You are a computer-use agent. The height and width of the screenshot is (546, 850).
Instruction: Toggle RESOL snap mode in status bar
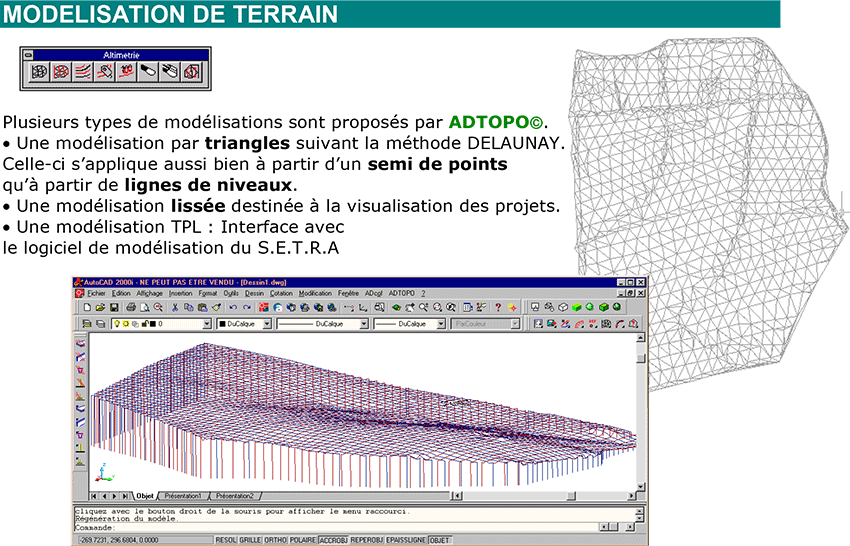pos(226,540)
